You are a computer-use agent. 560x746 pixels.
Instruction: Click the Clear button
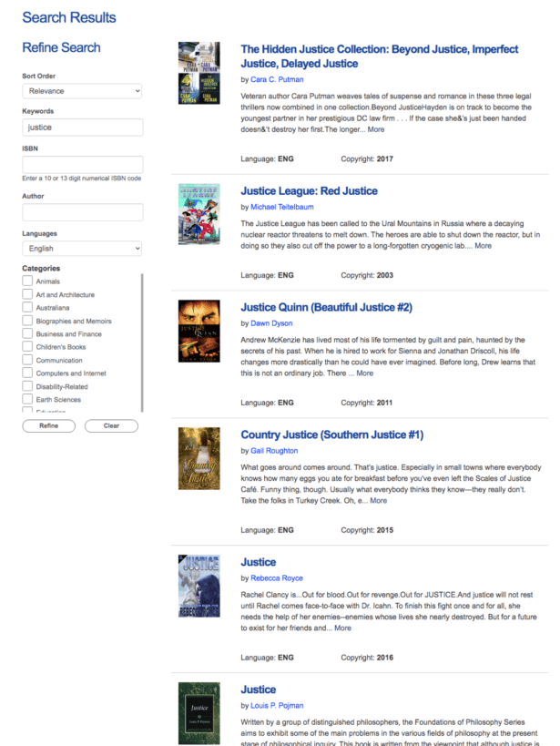pos(111,425)
